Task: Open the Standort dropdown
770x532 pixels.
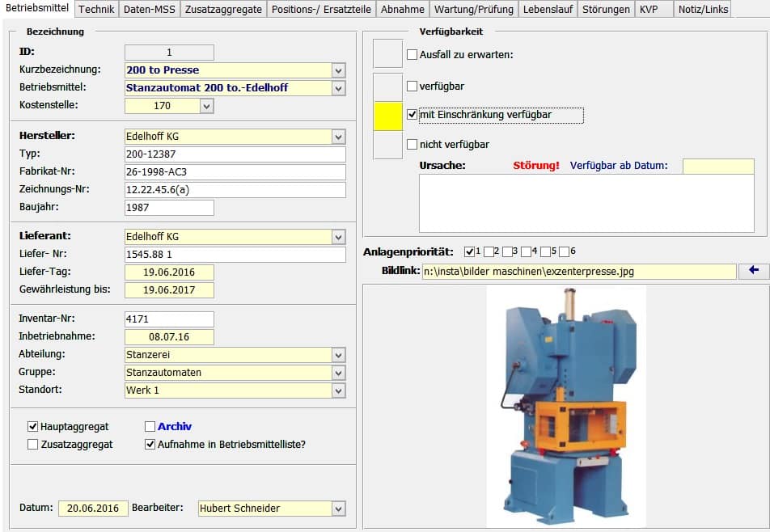Action: (338, 391)
